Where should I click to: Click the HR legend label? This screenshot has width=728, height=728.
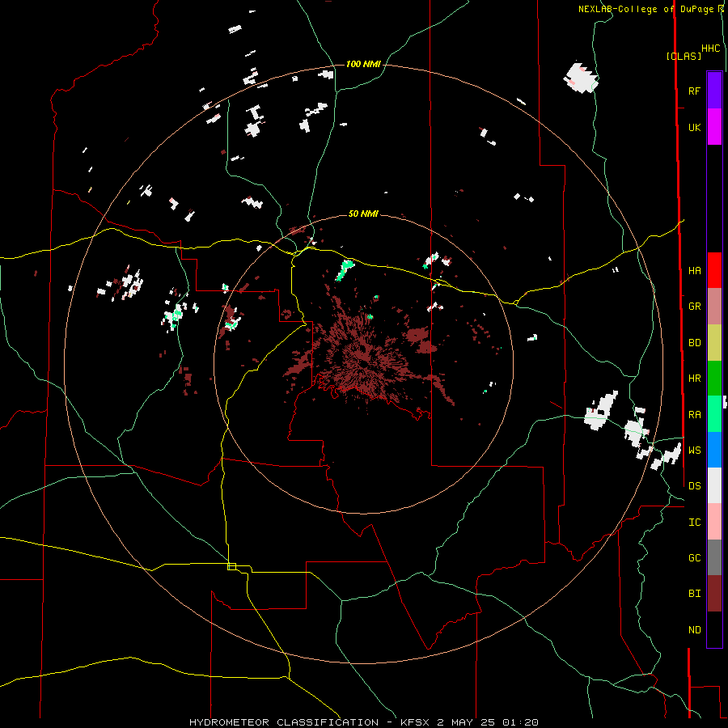click(x=694, y=379)
